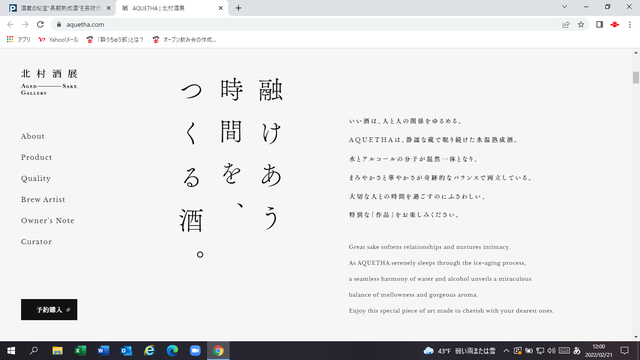
Task: Open Excel from taskbar
Action: [x=80, y=351]
